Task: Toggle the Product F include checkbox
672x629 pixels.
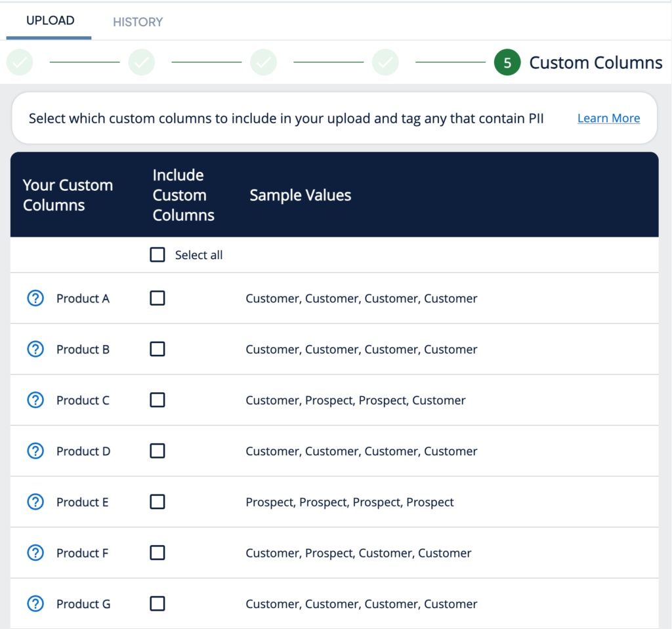Action: pyautogui.click(x=157, y=553)
